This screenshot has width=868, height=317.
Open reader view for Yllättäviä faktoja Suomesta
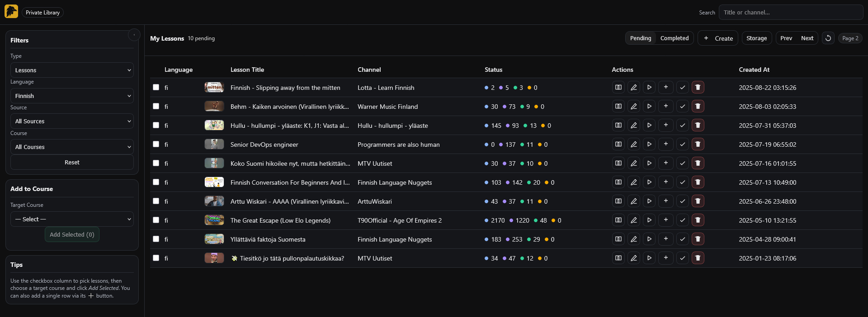[x=618, y=239]
